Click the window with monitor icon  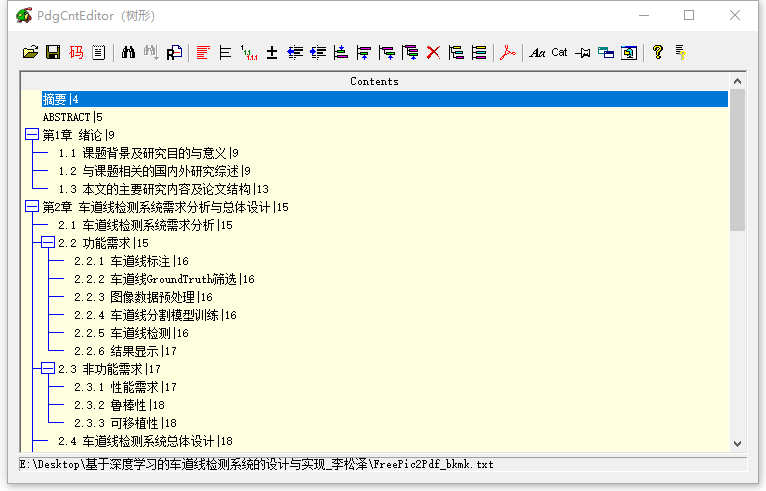[629, 52]
